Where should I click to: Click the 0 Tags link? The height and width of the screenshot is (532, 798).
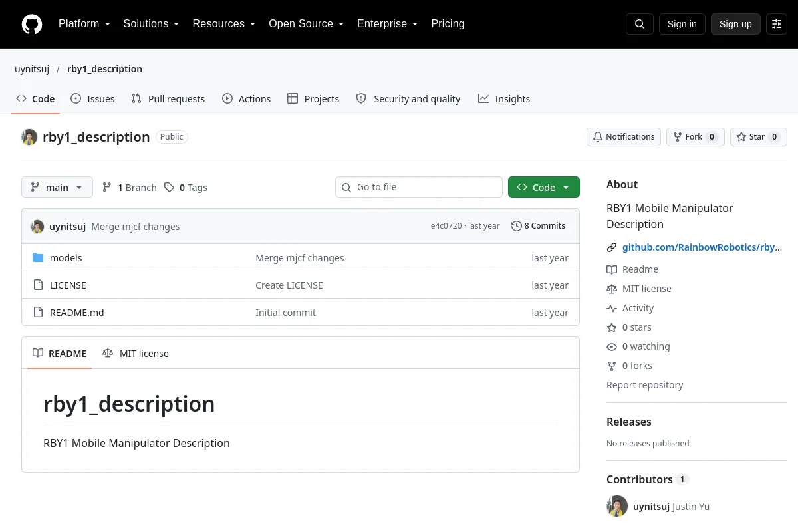[186, 188]
